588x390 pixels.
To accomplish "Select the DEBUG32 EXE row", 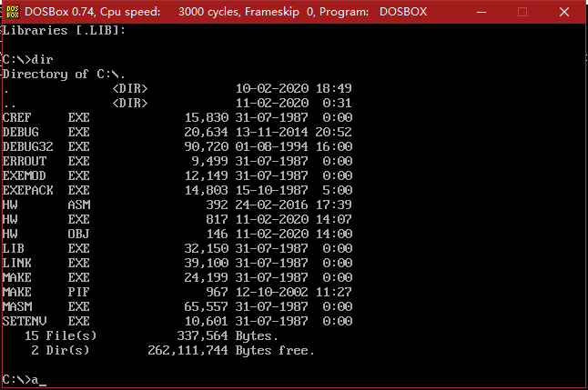I will (x=46, y=146).
